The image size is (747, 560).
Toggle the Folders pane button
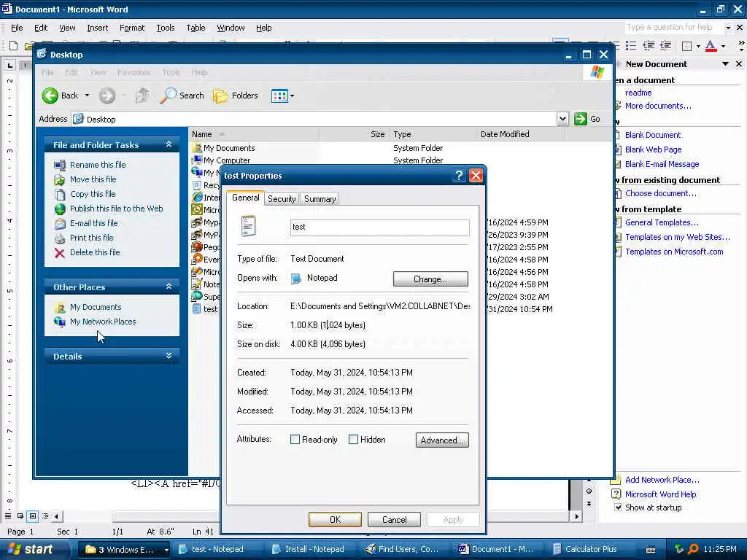(x=236, y=96)
